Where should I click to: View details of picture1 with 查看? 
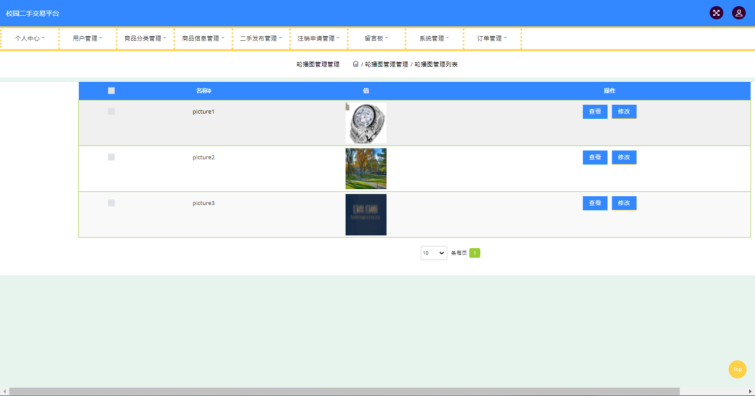pos(595,111)
